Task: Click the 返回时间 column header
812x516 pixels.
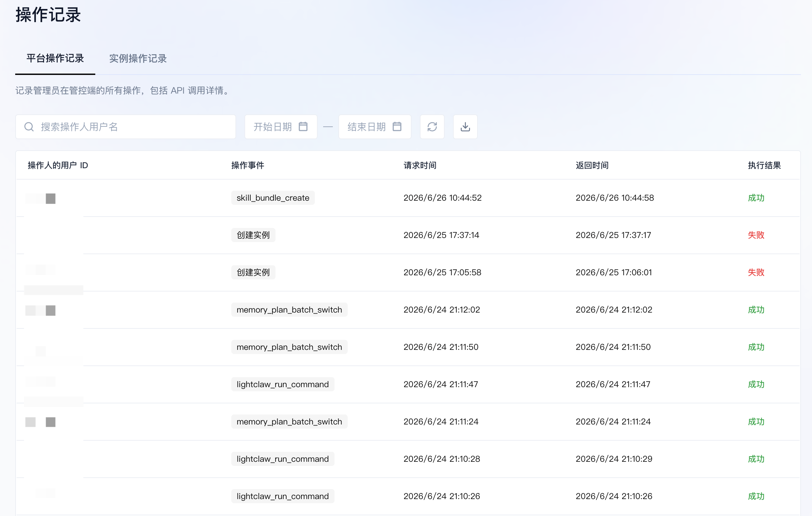Action: click(x=592, y=165)
